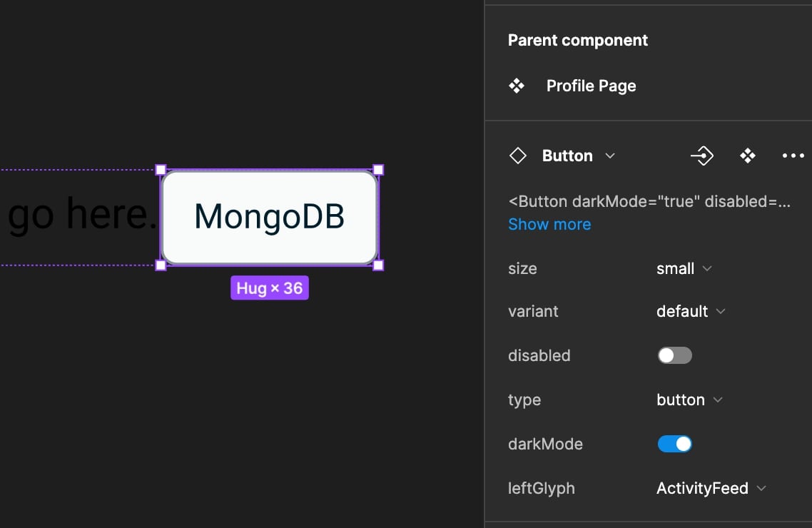This screenshot has width=812, height=528.
Task: Select the MongoDB button on canvas
Action: 270,218
